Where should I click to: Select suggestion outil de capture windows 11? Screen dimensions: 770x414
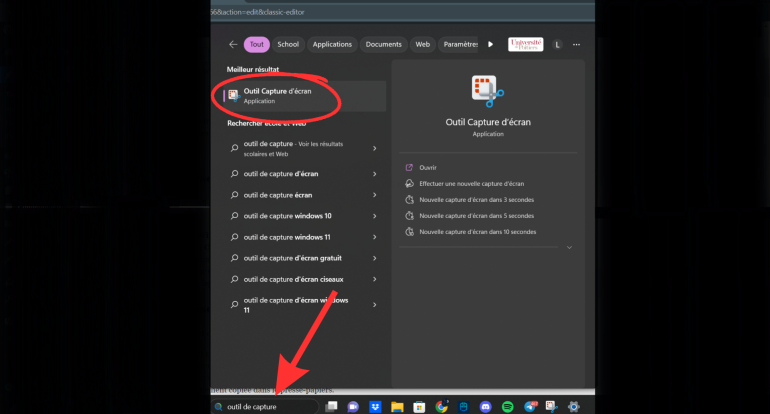[287, 237]
